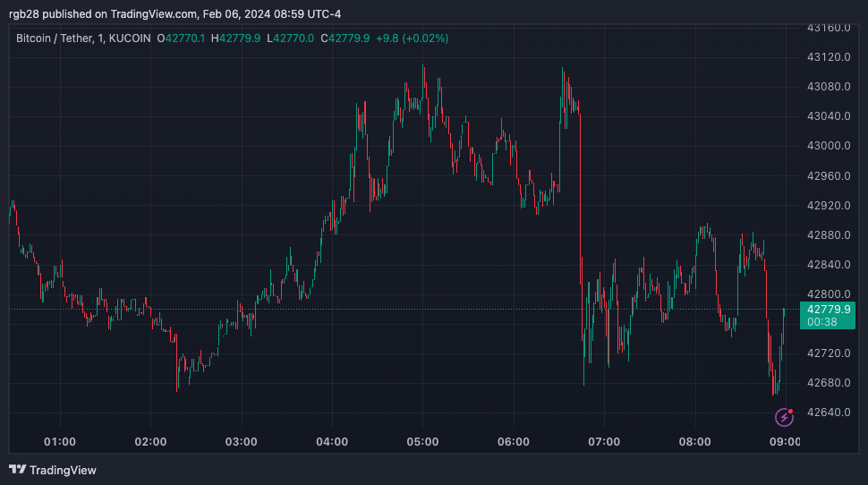Screen dimensions: 868x485
Task: Click the close value C42779.9
Action: [345, 38]
